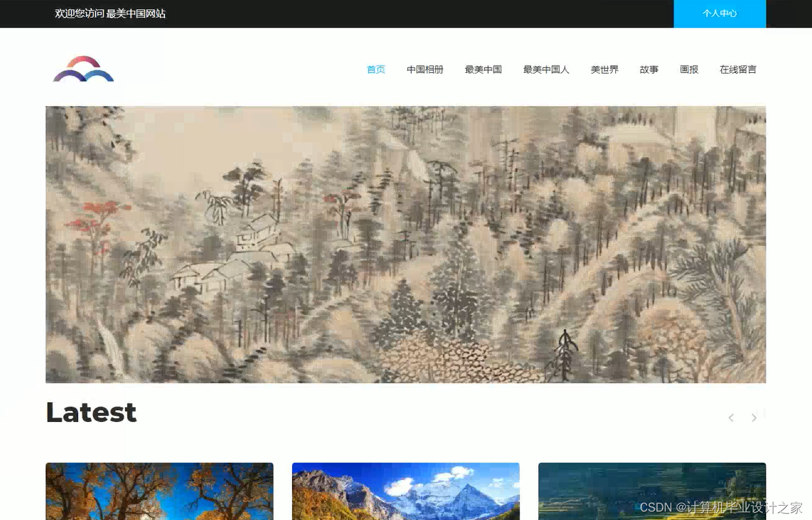Go to previous Latest slide arrow
The height and width of the screenshot is (520, 812).
731,418
